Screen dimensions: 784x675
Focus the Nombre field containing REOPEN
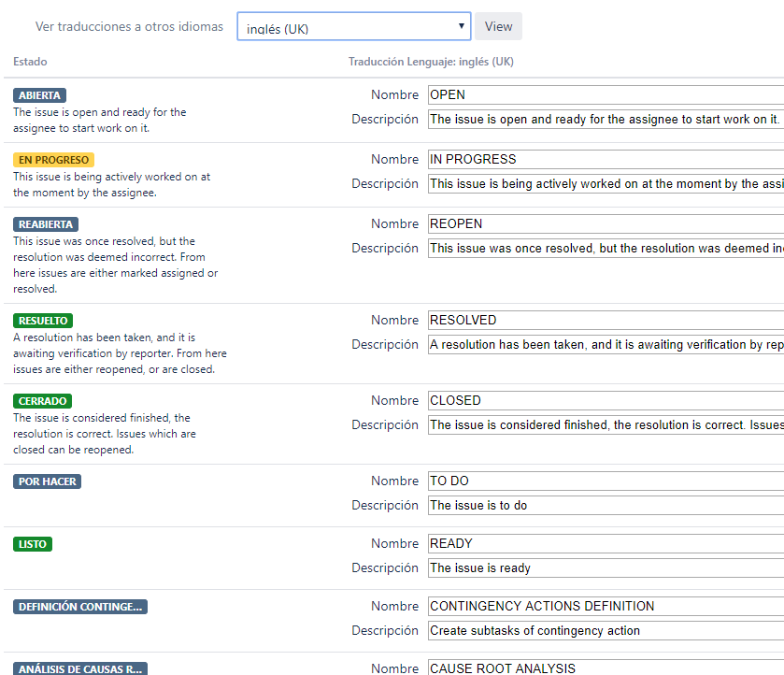tap(606, 224)
